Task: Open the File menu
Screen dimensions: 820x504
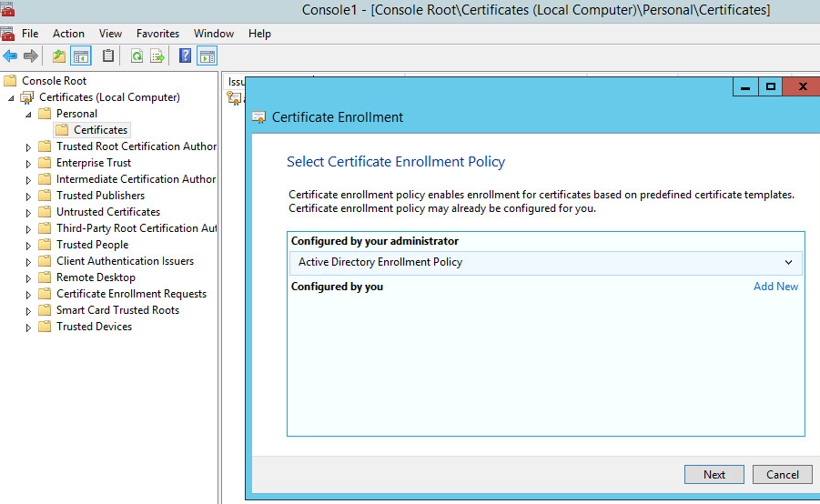Action: pos(30,34)
